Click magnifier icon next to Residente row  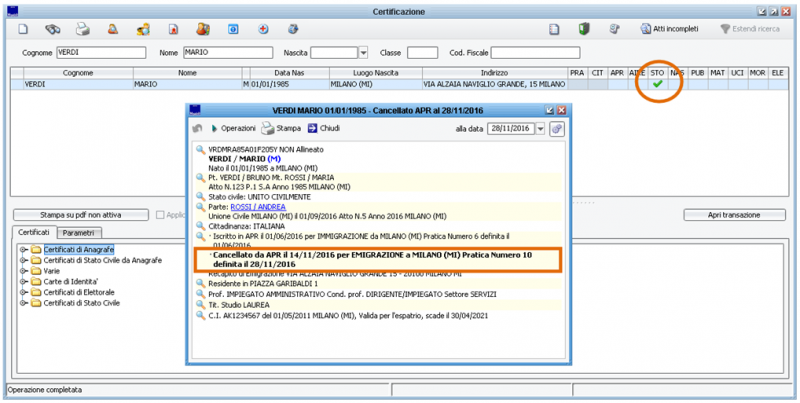pyautogui.click(x=200, y=285)
